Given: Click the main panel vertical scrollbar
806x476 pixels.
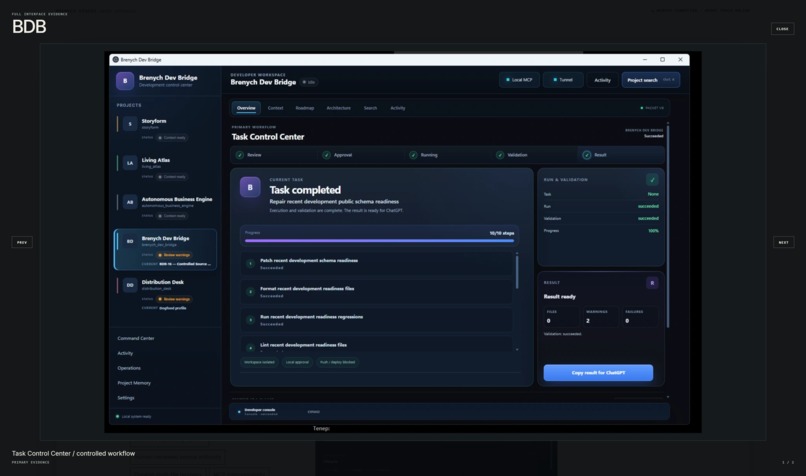Looking at the screenshot, I should click(668, 226).
